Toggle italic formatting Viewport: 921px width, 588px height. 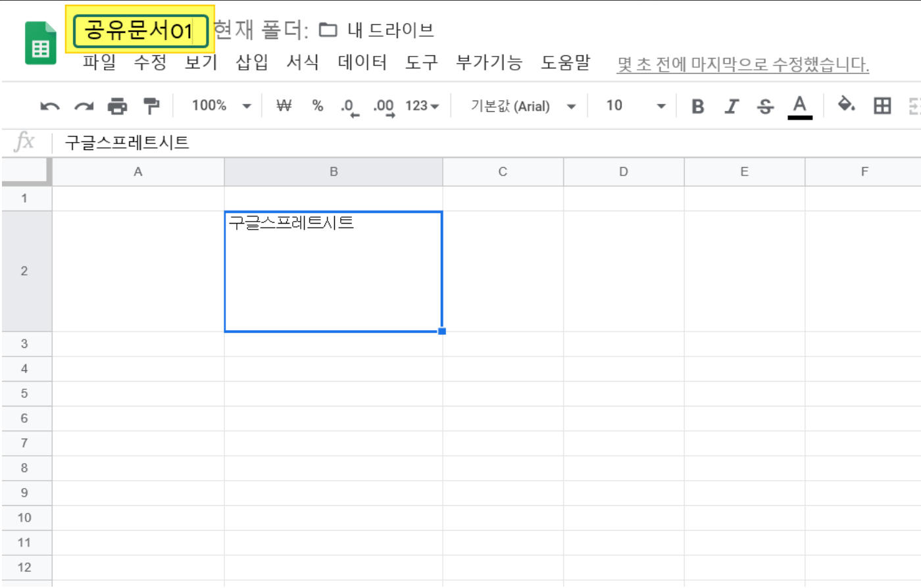(732, 106)
